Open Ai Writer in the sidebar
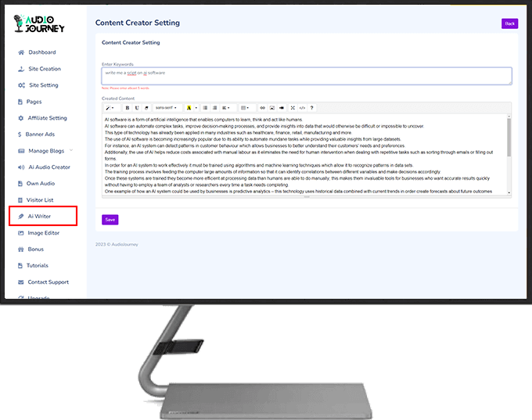This screenshot has width=532, height=420. [42, 216]
